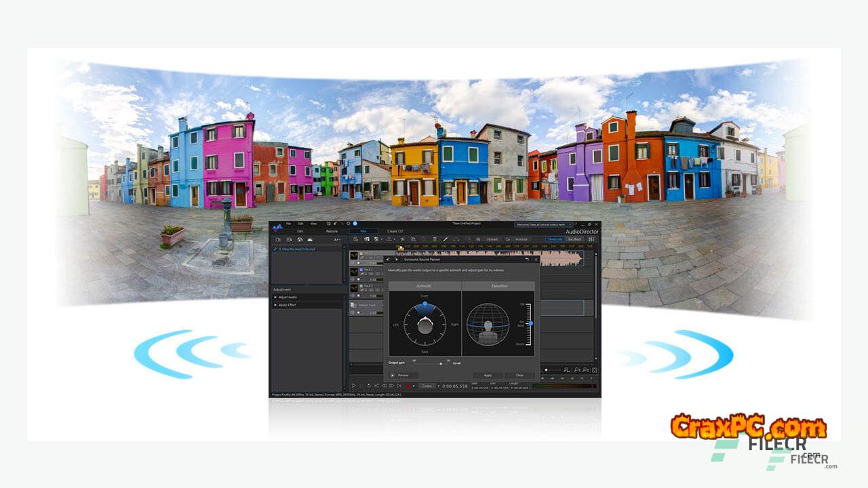Screen dimensions: 868x488
Task: Switch timeline to Bar/Beat view
Action: tap(574, 239)
